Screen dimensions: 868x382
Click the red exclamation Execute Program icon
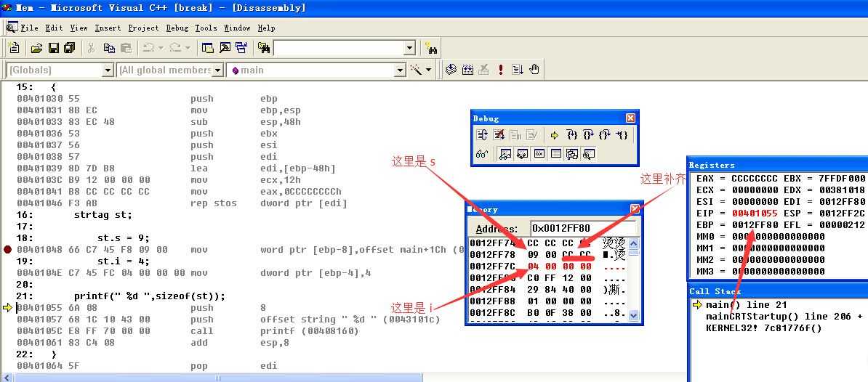pyautogui.click(x=500, y=70)
